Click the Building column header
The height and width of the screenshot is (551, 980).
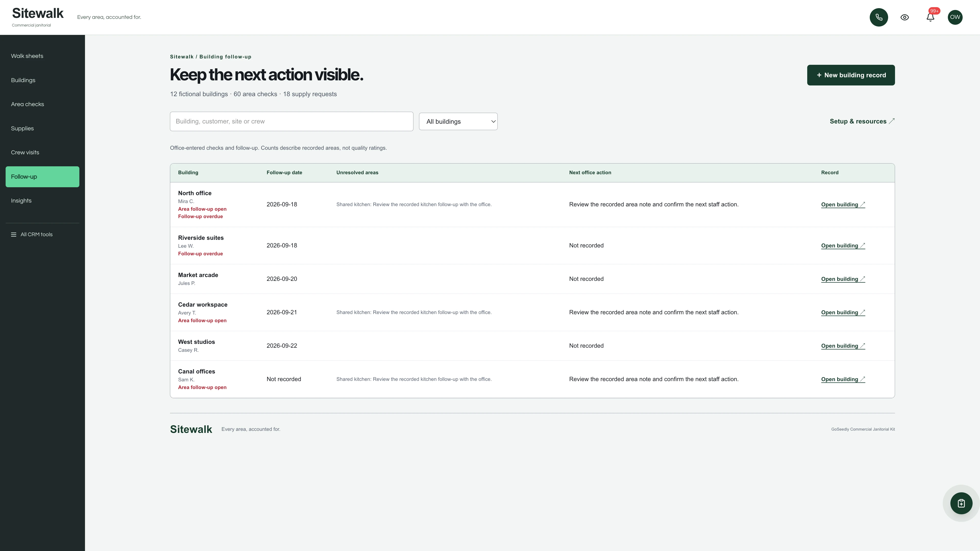[x=188, y=173]
